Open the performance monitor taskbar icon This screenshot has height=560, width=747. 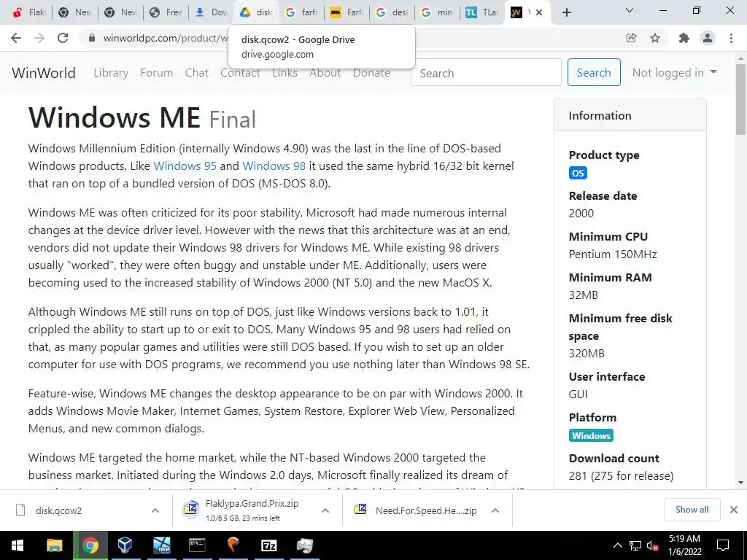305,545
